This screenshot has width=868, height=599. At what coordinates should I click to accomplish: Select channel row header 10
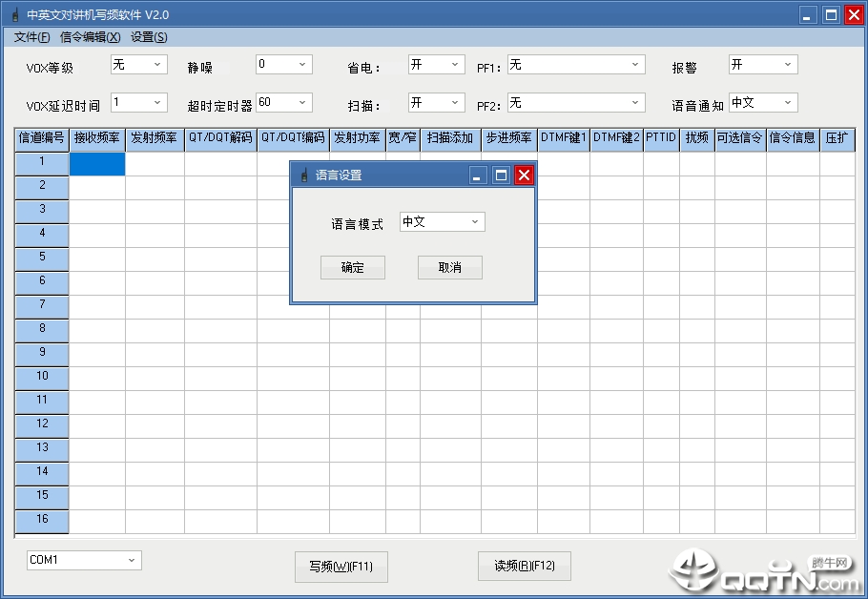point(42,379)
